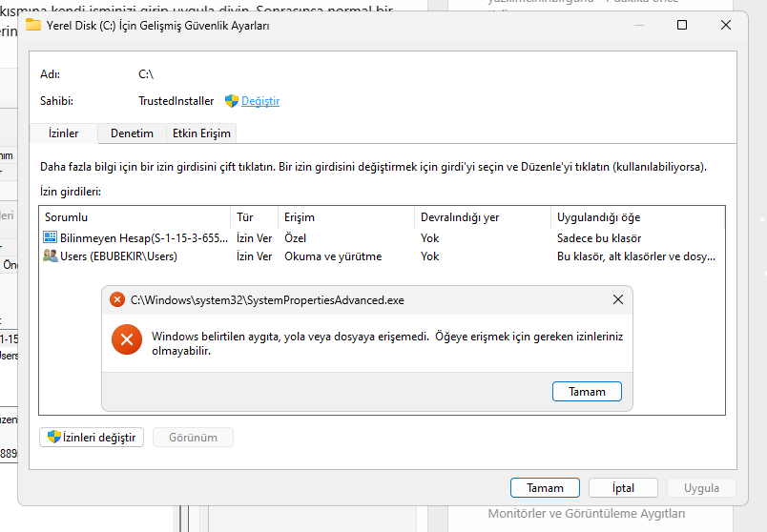The width and height of the screenshot is (767, 532).
Task: Select the Bilinmeyen Hesap permission entry
Action: coord(382,238)
